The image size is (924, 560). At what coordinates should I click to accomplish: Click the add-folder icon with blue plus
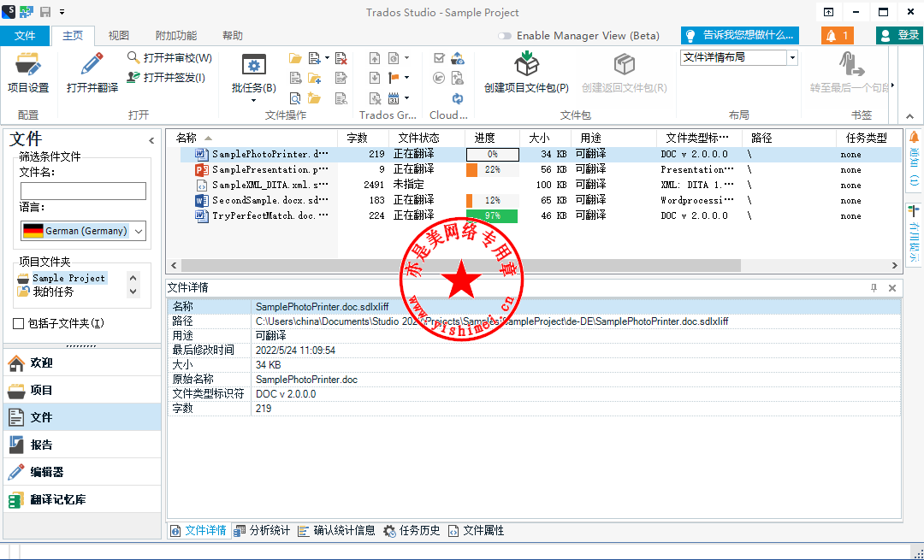pyautogui.click(x=315, y=78)
